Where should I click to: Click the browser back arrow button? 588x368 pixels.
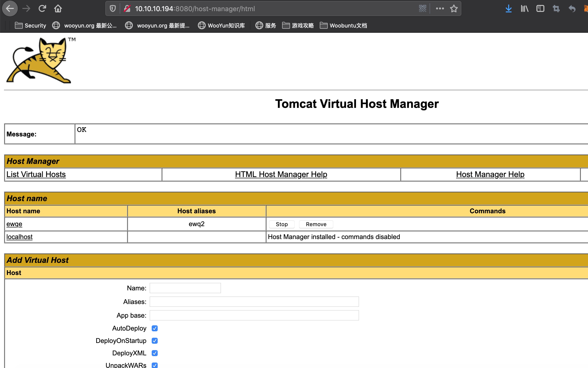10,9
